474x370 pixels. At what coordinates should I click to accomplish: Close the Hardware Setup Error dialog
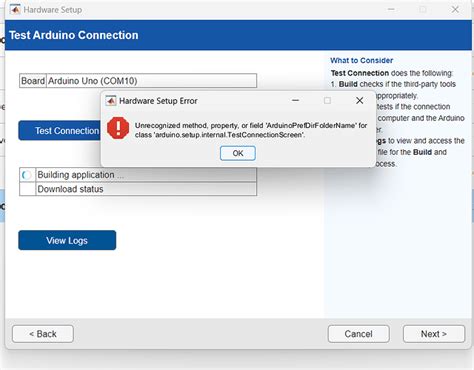pyautogui.click(x=359, y=100)
